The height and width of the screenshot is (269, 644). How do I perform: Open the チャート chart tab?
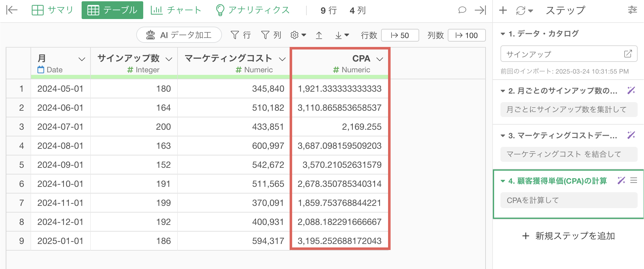(176, 10)
